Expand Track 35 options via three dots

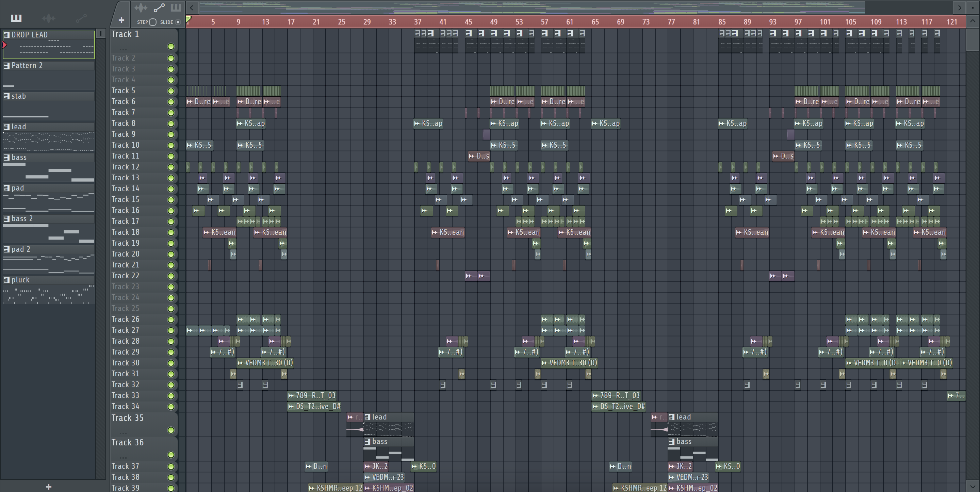123,433
